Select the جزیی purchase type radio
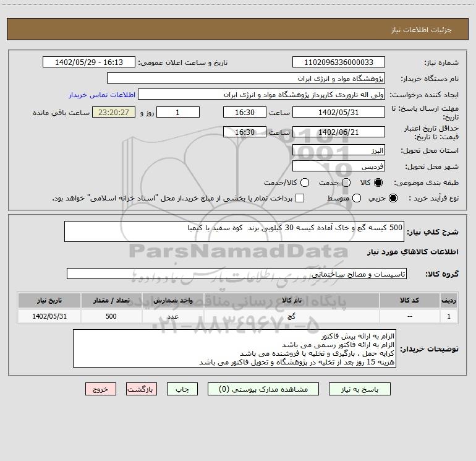 pos(393,198)
